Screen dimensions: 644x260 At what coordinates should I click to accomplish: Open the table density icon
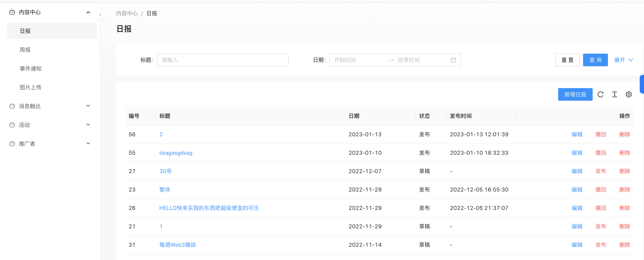pyautogui.click(x=614, y=94)
